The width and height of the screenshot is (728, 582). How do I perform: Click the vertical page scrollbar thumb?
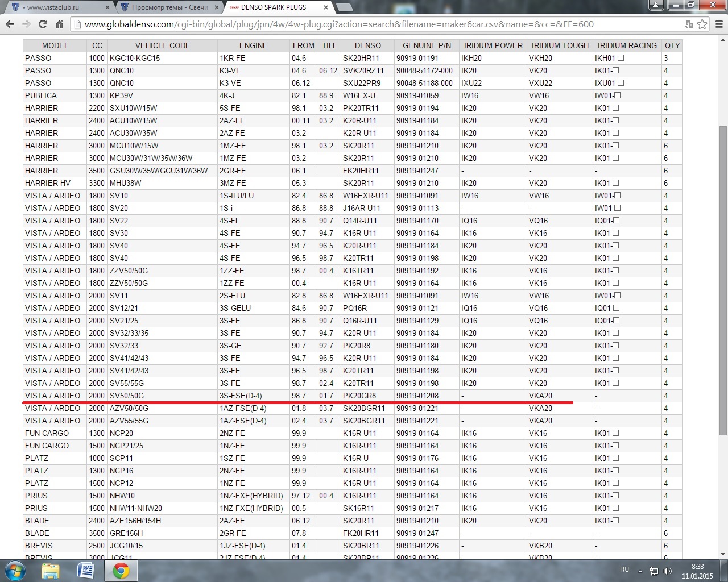pos(723,278)
